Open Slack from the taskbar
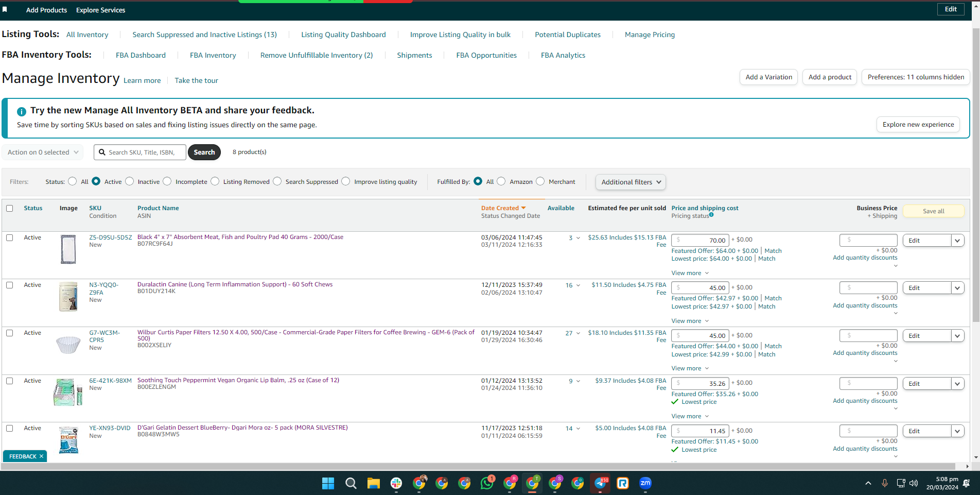This screenshot has height=495, width=980. coord(396,483)
